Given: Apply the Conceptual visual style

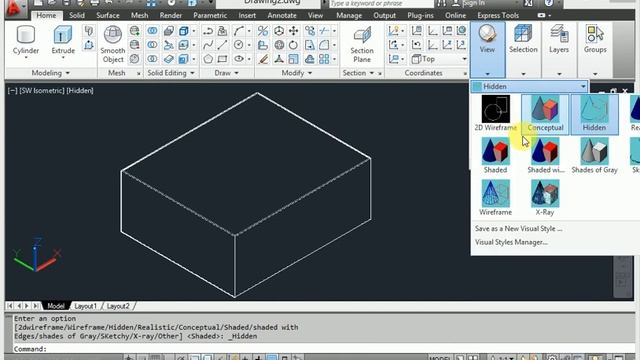Looking at the screenshot, I should [545, 113].
